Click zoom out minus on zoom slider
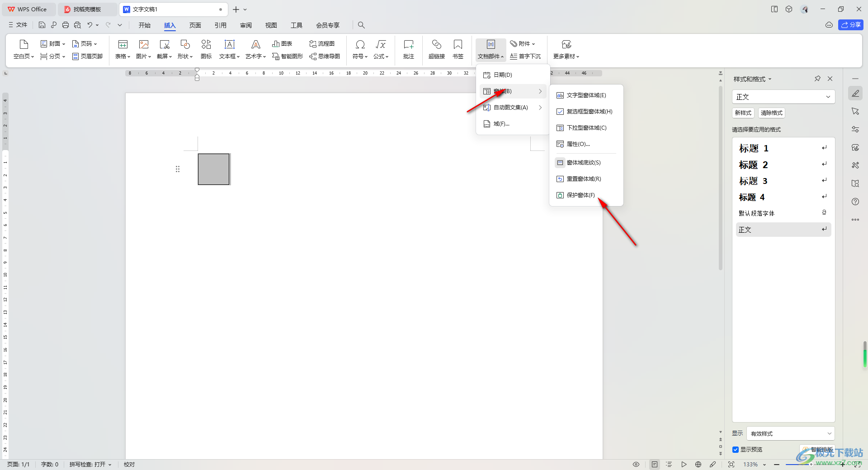Image resolution: width=868 pixels, height=470 pixels. click(x=777, y=465)
